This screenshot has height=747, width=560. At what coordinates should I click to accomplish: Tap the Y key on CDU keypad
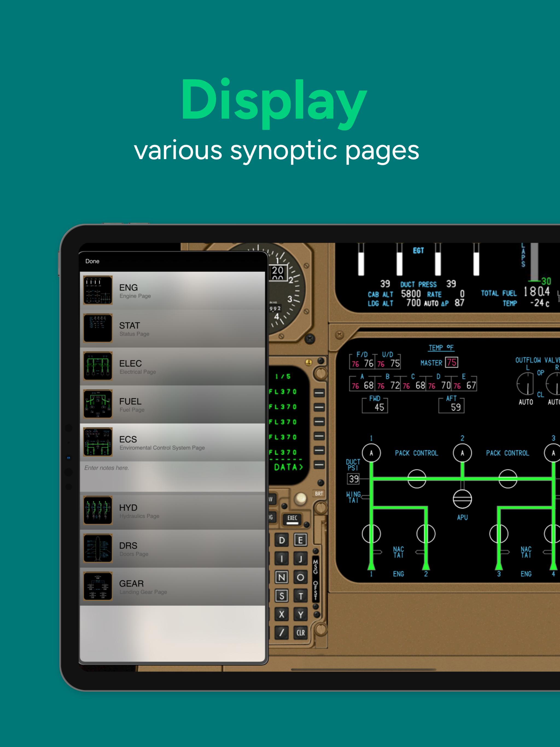pos(300,614)
